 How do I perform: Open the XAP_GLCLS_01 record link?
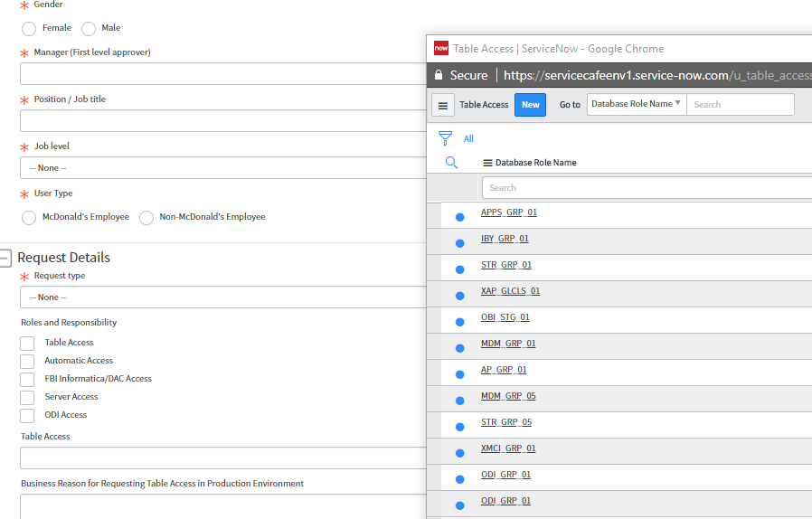pos(510,291)
